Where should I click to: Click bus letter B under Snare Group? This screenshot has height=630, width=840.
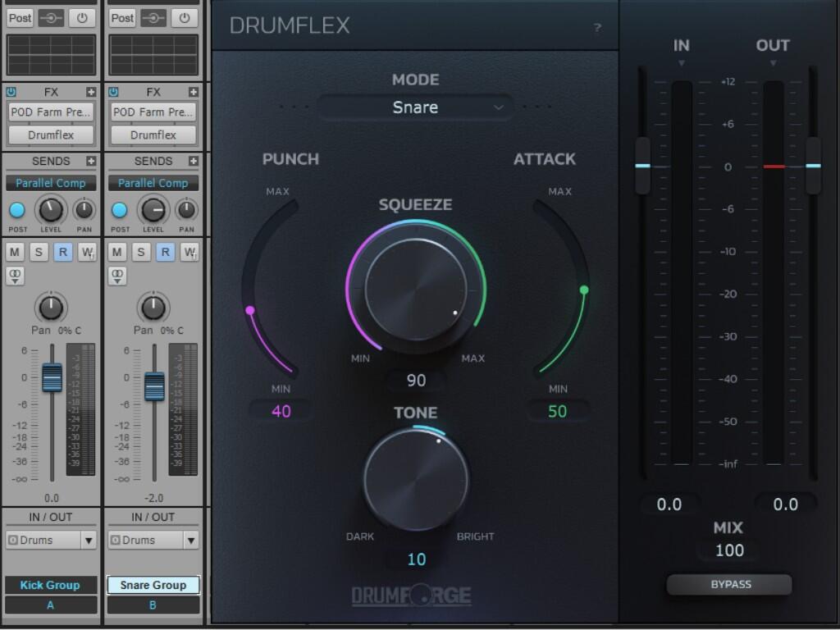click(153, 605)
